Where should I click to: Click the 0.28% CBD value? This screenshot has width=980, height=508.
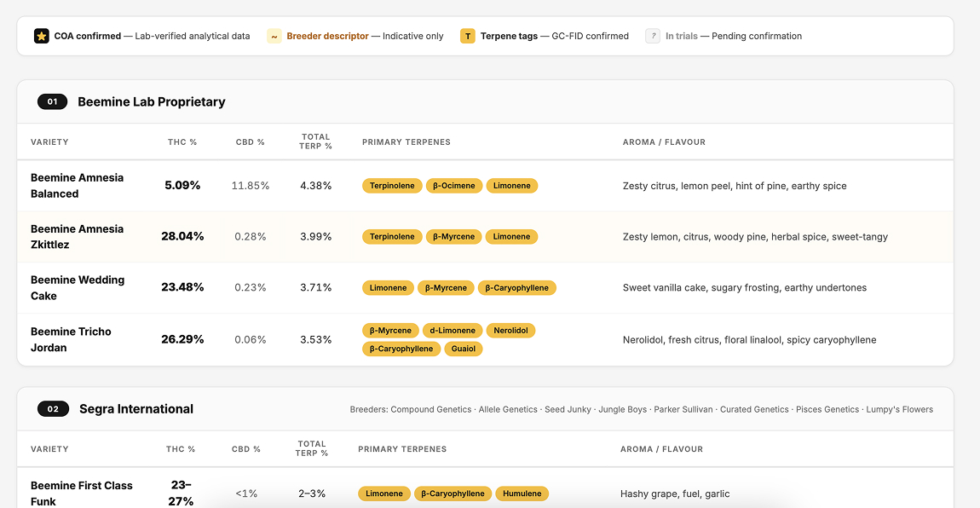tap(250, 237)
